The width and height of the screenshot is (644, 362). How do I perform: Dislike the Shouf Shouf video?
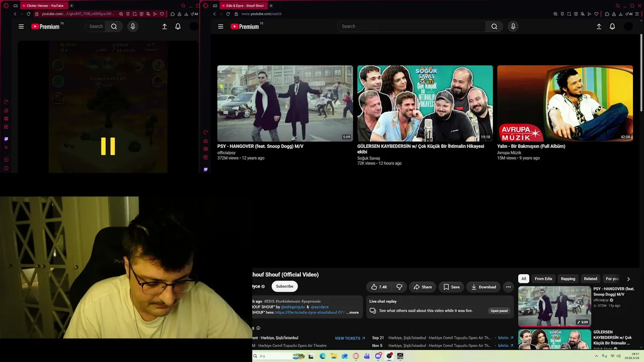(x=399, y=287)
